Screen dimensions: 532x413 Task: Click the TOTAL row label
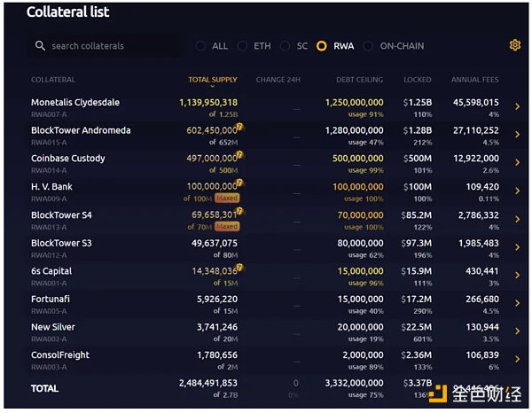44,388
